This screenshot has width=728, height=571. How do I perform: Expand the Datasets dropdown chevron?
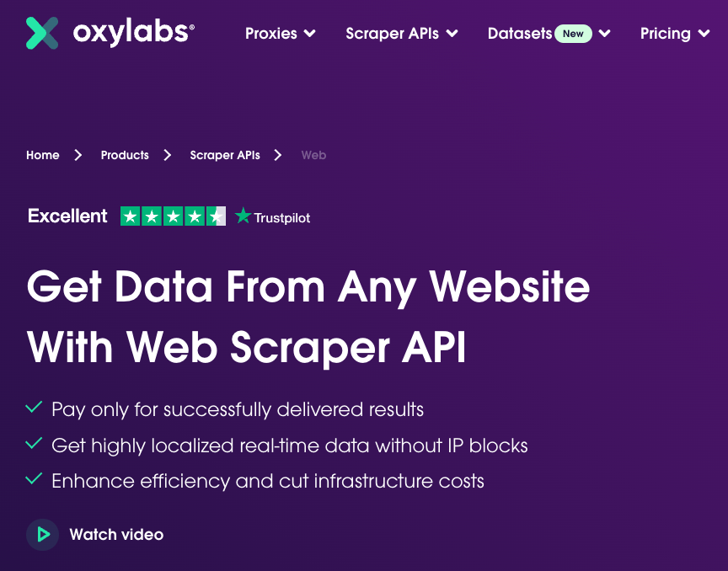[604, 34]
